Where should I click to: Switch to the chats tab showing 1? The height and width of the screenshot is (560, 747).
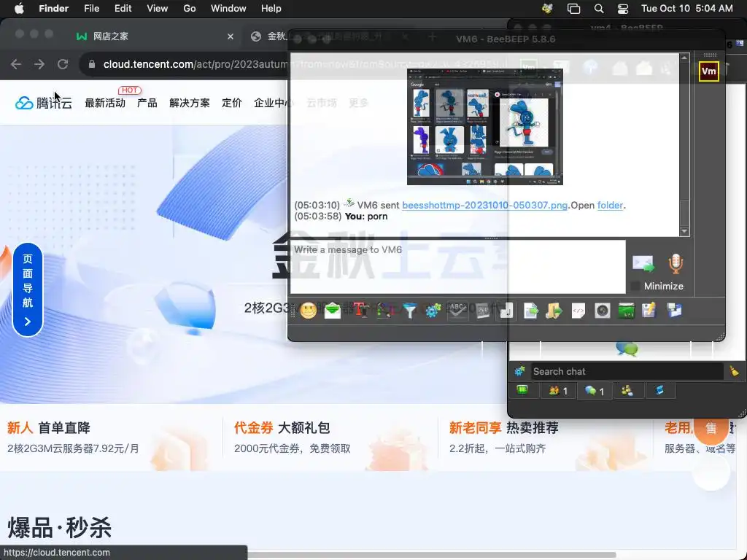tap(595, 391)
